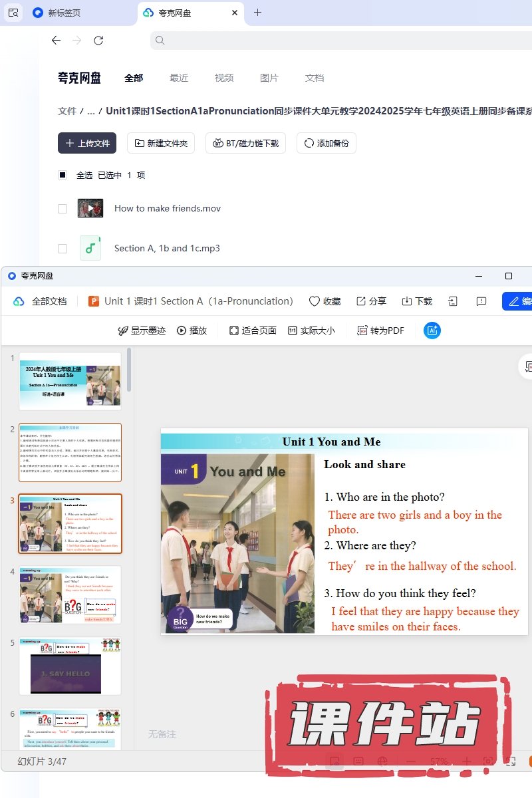Click the AI assistant icon in viewer toolbar
This screenshot has width=532, height=798.
pyautogui.click(x=432, y=331)
